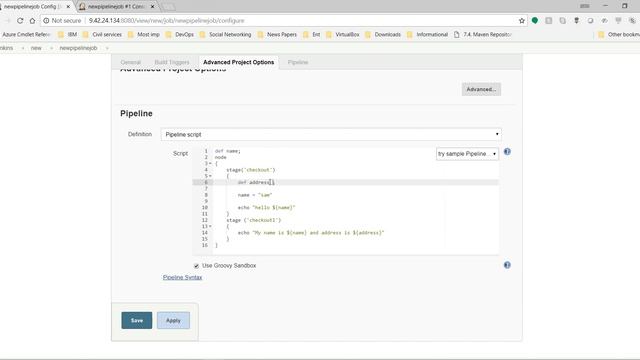The height and width of the screenshot is (360, 640).
Task: Open the Informational bookmarks folder
Action: (427, 35)
